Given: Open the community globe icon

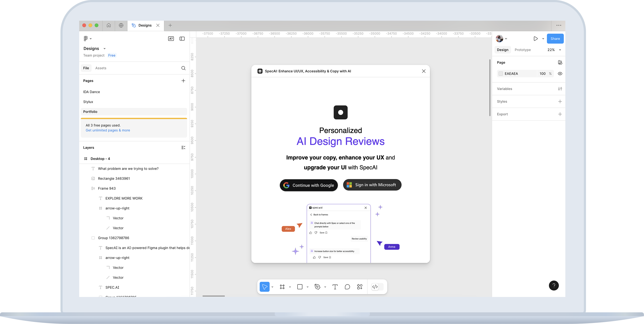Looking at the screenshot, I should [x=121, y=25].
